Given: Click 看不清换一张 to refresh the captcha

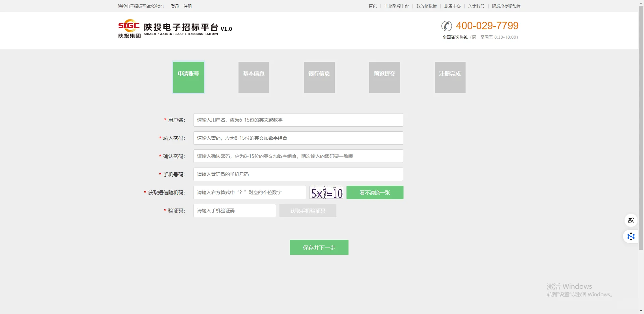Looking at the screenshot, I should point(374,192).
